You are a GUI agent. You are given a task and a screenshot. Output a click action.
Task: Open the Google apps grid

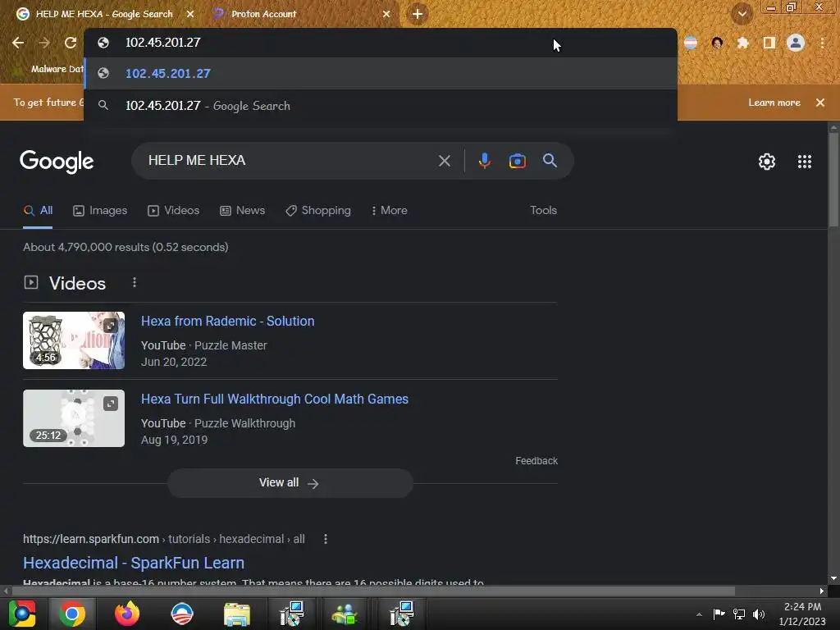tap(804, 162)
